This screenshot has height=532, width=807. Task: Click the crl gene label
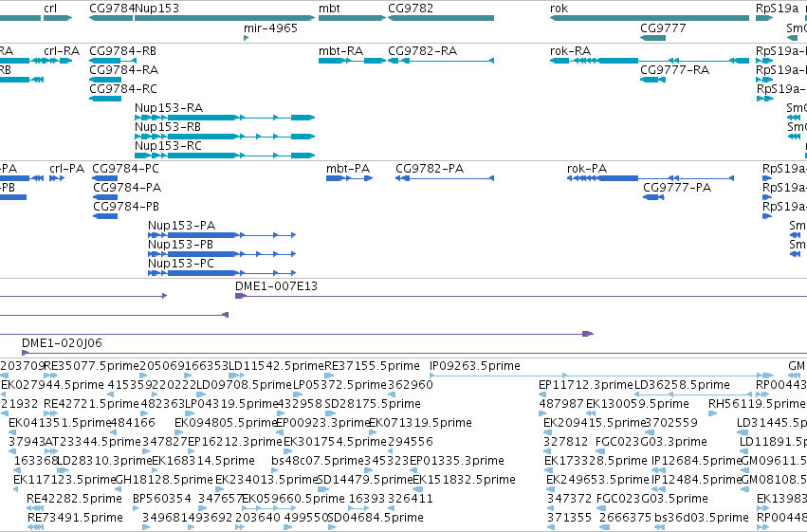coord(50,9)
